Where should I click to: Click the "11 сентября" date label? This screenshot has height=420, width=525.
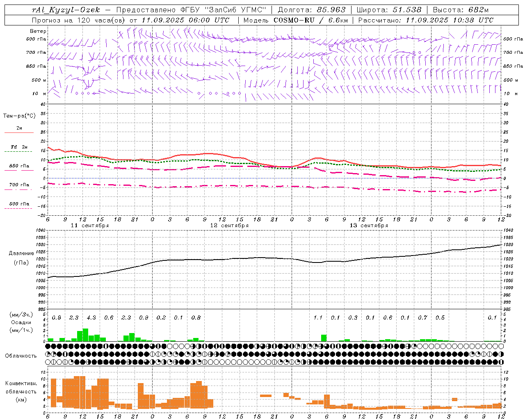coord(90,226)
